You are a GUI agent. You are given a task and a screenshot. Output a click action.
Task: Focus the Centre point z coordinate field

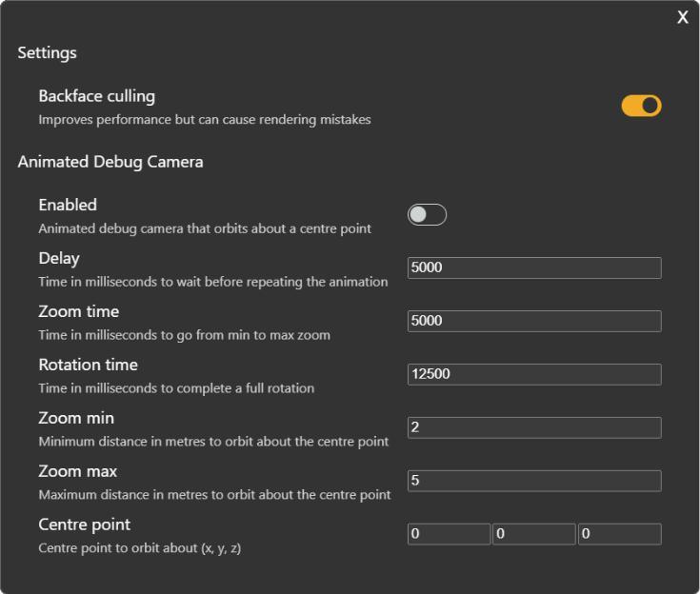click(x=619, y=534)
